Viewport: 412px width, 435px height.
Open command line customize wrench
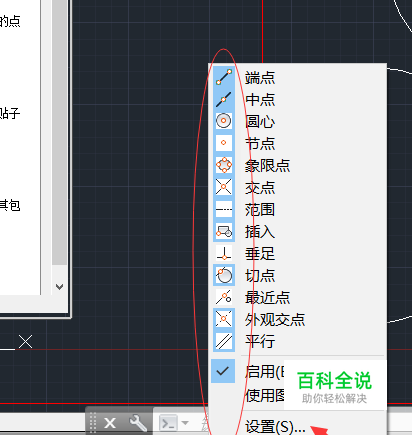pyautogui.click(x=138, y=423)
